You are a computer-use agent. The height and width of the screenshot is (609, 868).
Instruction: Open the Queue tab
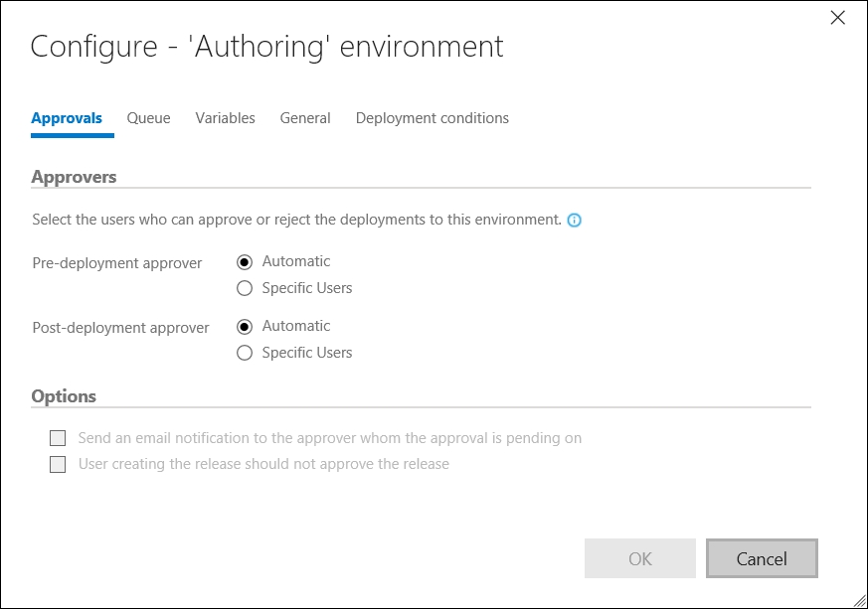click(x=148, y=118)
